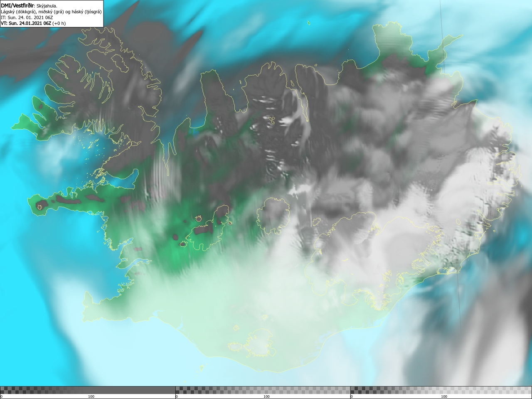Click the '100' label on the high-cloud scale

(444, 397)
